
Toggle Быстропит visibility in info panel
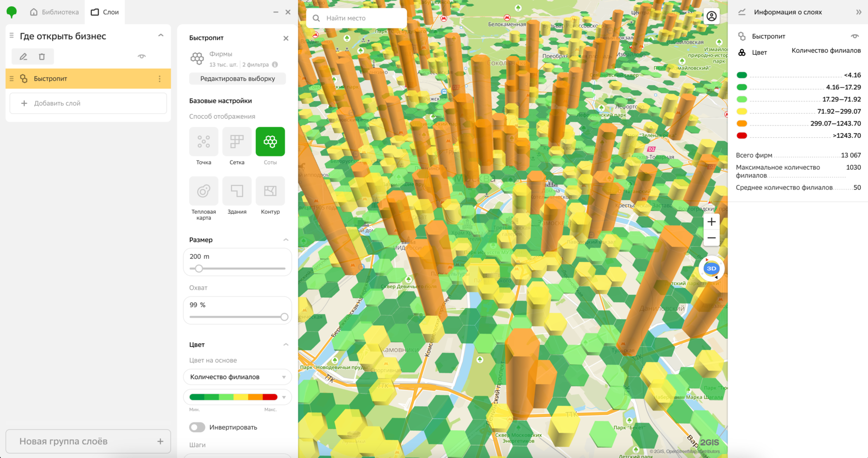tap(855, 36)
